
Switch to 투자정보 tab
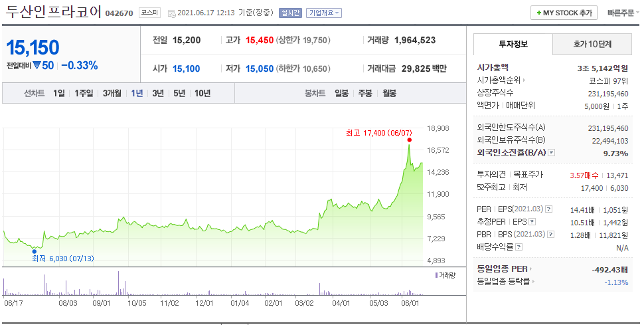click(x=513, y=44)
